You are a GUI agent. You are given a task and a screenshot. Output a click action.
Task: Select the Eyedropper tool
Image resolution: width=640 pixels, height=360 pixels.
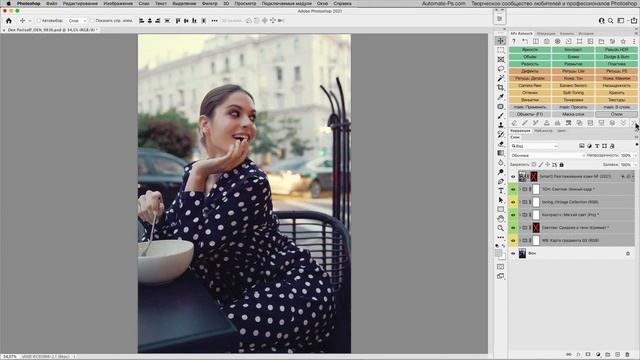(500, 97)
